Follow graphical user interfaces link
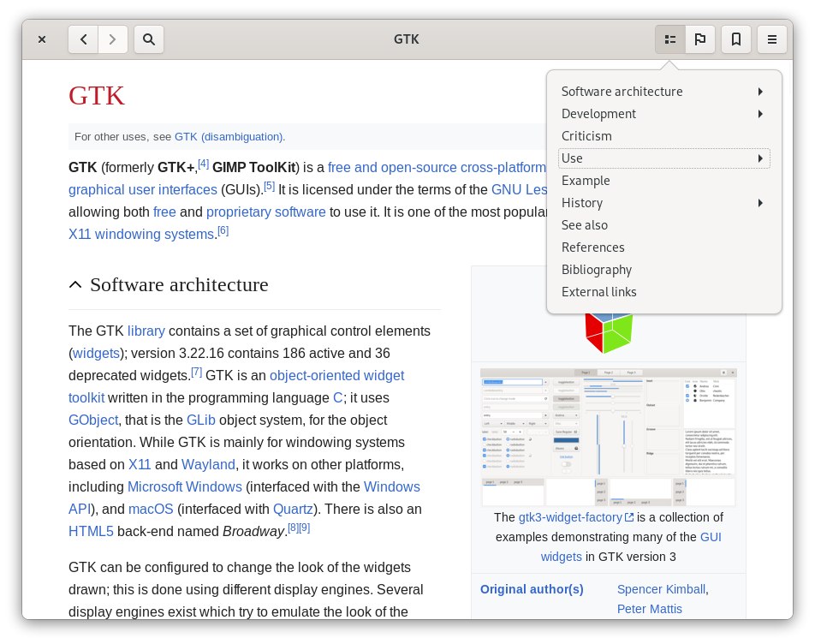This screenshot has height=644, width=815. coord(142,190)
